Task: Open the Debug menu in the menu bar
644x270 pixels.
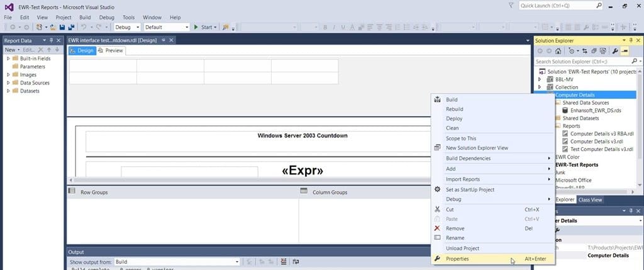Action: pyautogui.click(x=107, y=17)
